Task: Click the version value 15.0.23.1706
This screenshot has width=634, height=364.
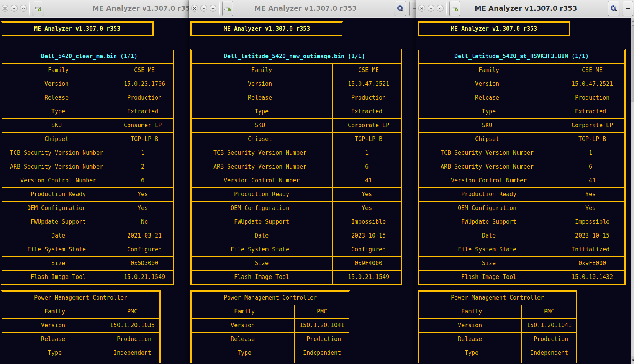Action: [144, 84]
